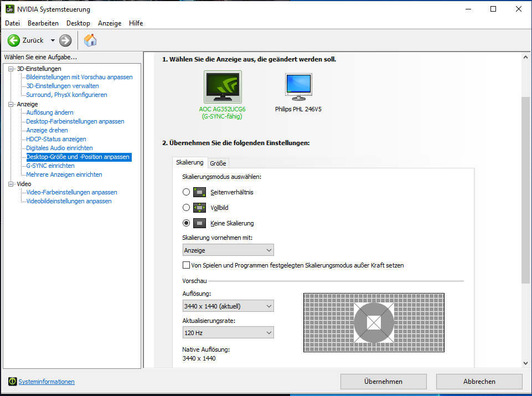Image resolution: width=532 pixels, height=396 pixels.
Task: Open Video-Farbeinstellungen anpassen
Action: (x=71, y=192)
